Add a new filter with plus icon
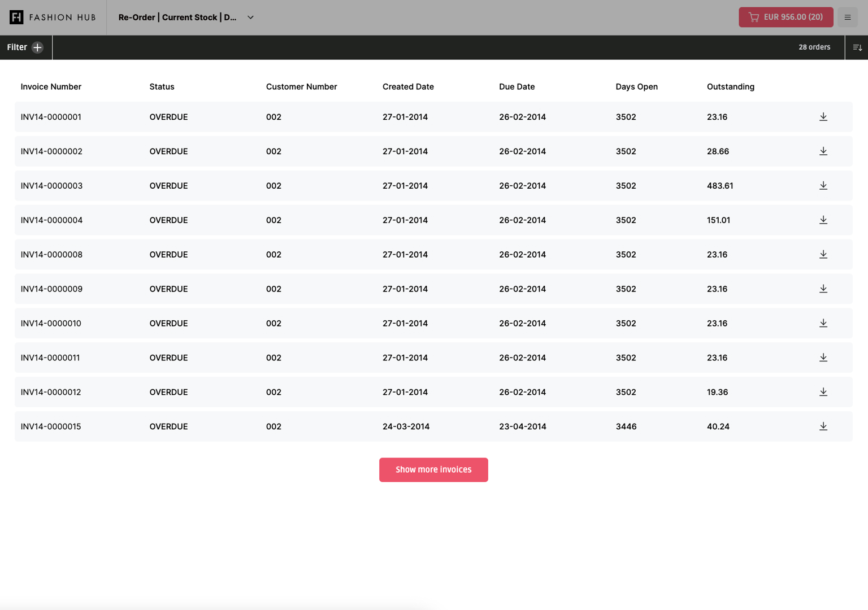 coord(37,47)
